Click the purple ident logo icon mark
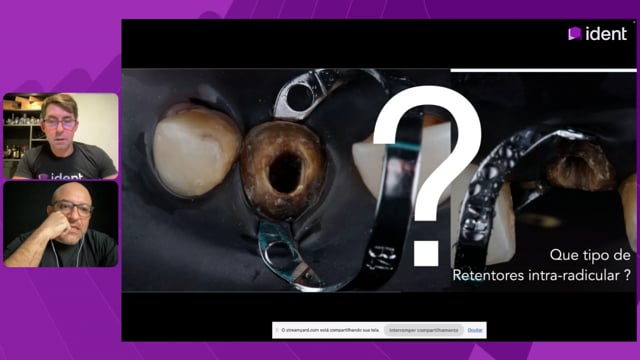 point(575,33)
